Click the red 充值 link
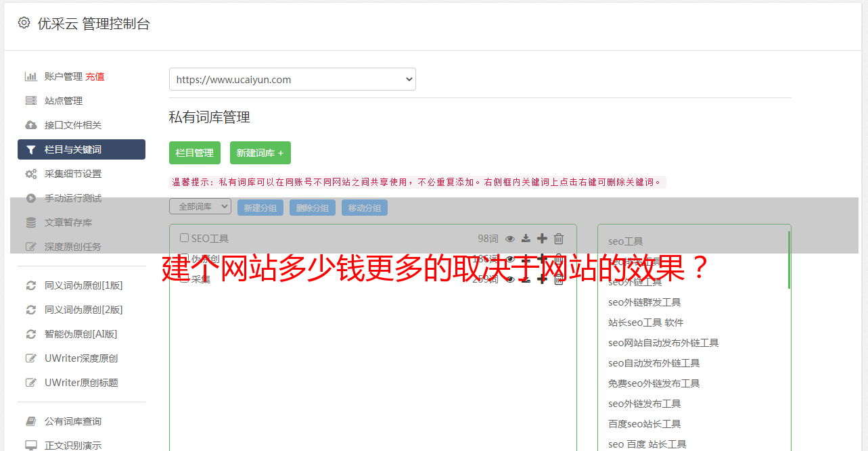Viewport: 868px width, 451px height. [x=95, y=76]
